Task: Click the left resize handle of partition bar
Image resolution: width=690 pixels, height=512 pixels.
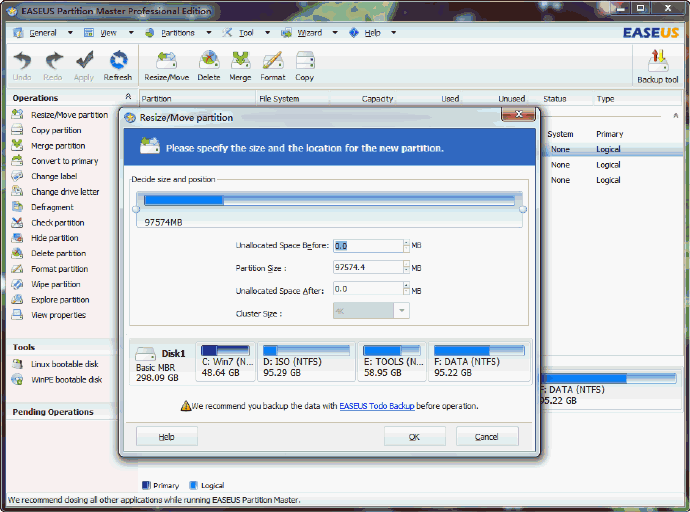Action: coord(136,209)
